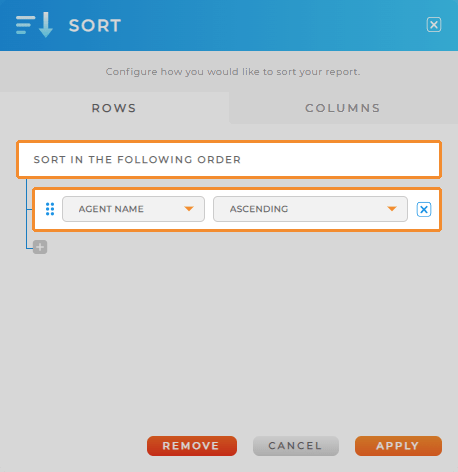
Task: Click the blue tree connector line by the rule
Action: pos(27,213)
